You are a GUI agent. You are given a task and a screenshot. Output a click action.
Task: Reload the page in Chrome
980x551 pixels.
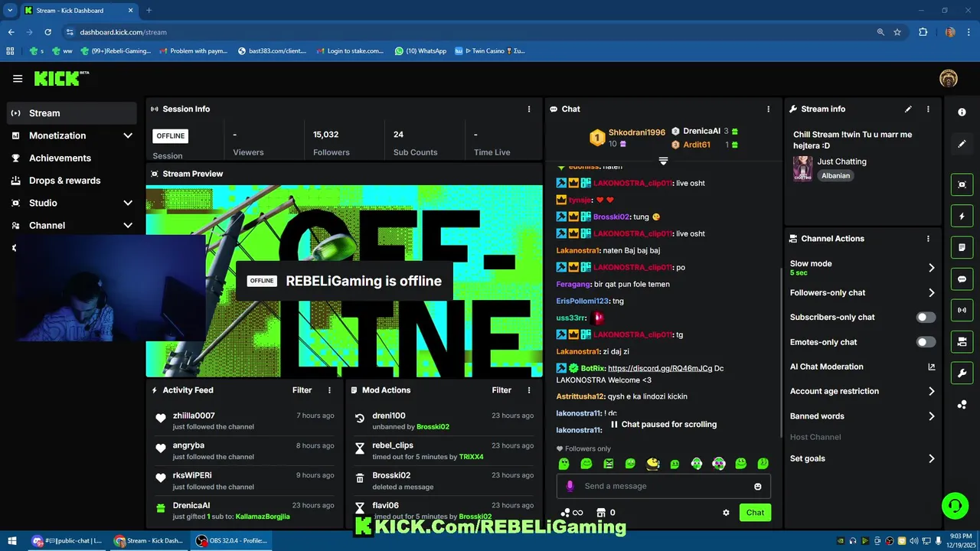click(x=47, y=32)
